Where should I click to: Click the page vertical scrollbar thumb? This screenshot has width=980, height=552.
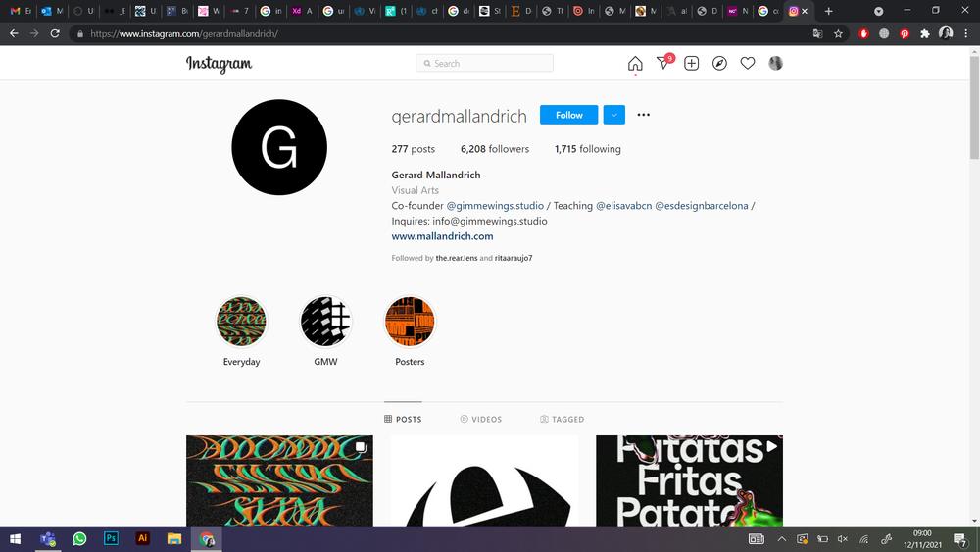point(974,106)
